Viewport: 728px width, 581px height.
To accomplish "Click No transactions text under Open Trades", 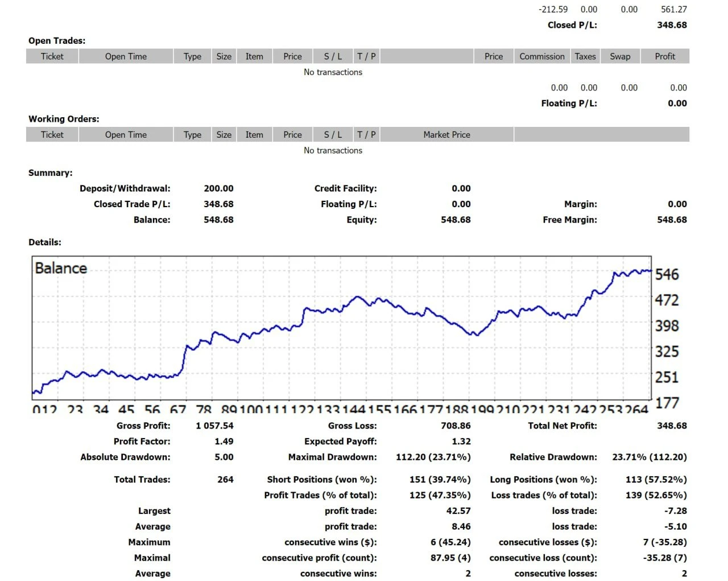I will pos(333,72).
